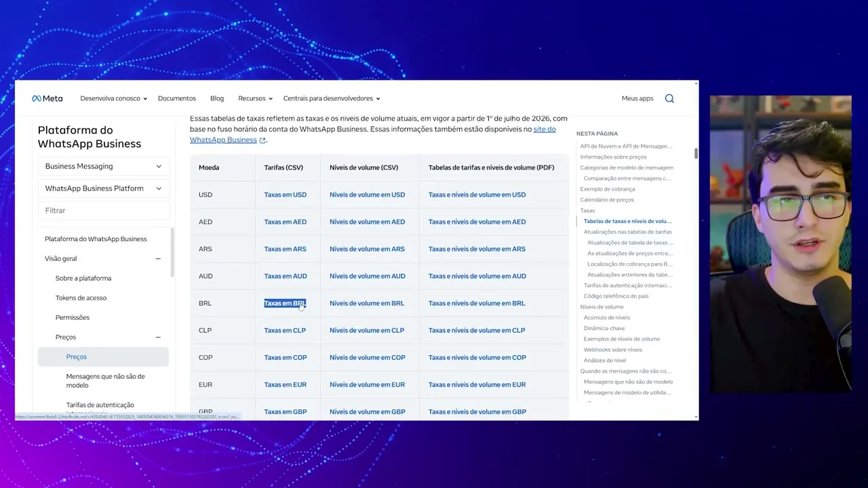Select highlighted Preços sub-item
Image resolution: width=868 pixels, height=488 pixels.
103,357
